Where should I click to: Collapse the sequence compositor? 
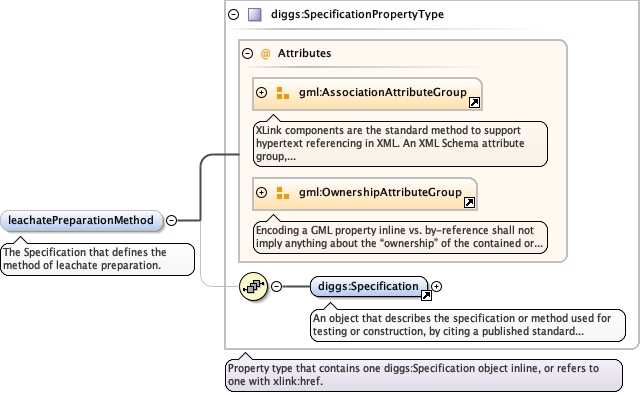[276, 287]
